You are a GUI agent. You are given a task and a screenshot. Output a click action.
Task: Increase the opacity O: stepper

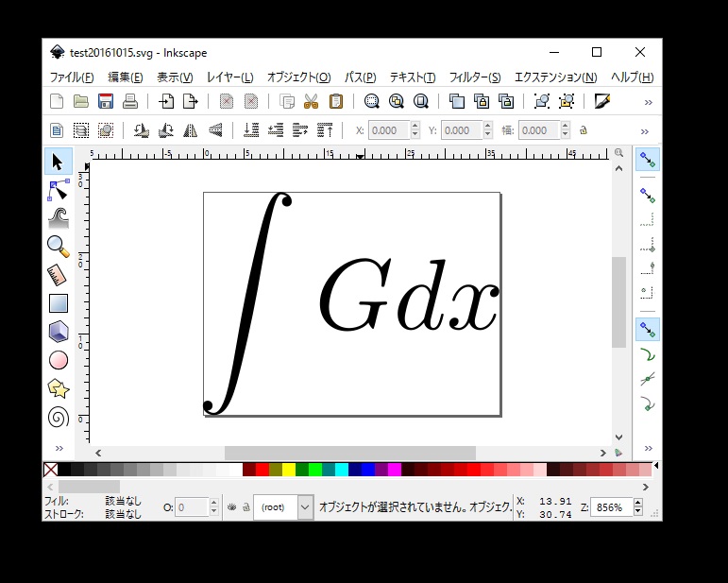[213, 503]
